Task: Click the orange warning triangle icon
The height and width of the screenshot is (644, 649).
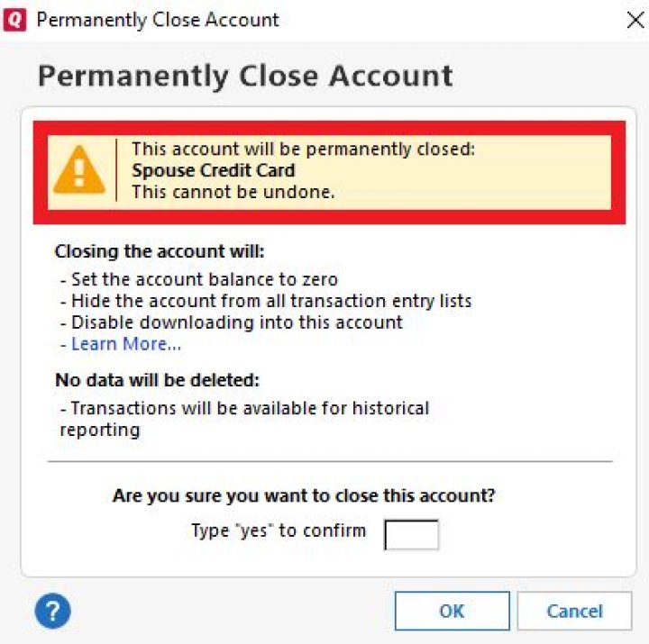Action: pyautogui.click(x=79, y=170)
